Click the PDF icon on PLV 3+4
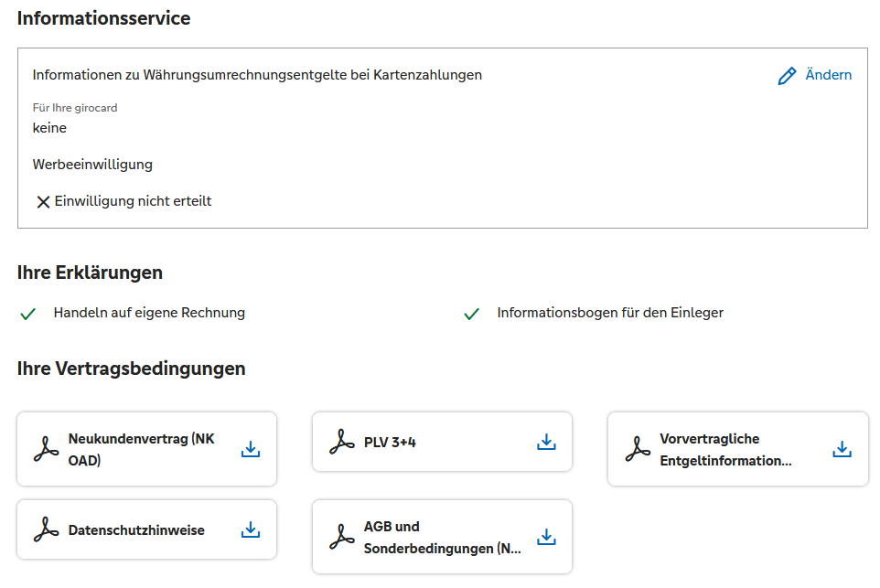Screen dimensions: 880x588 pyautogui.click(x=342, y=442)
